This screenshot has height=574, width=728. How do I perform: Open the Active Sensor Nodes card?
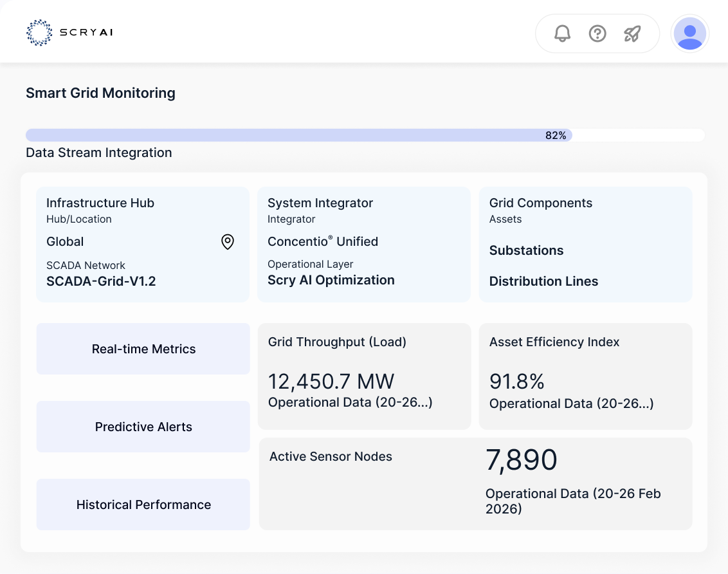[475, 484]
